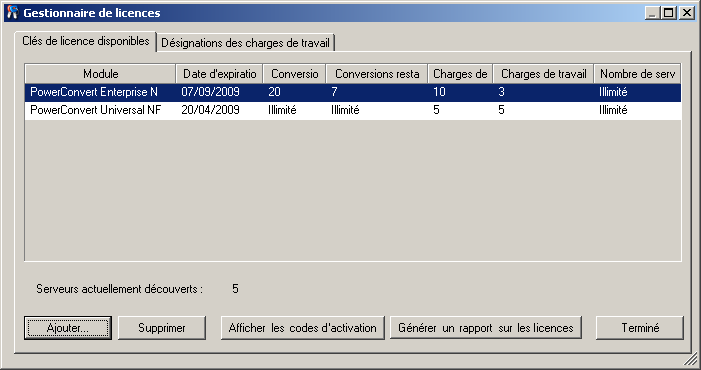The width and height of the screenshot is (701, 370).
Task: Switch to Clés de licence disponibles tab
Action: 85,42
